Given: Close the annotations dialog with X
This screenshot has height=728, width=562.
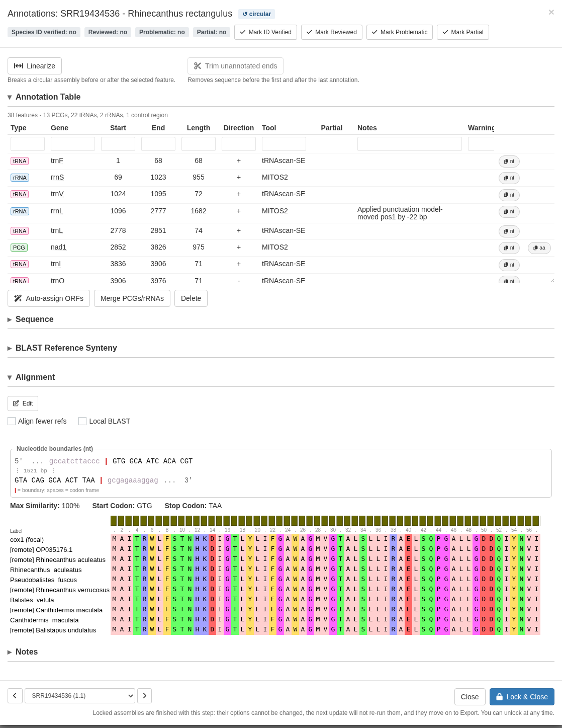Looking at the screenshot, I should pos(551,13).
